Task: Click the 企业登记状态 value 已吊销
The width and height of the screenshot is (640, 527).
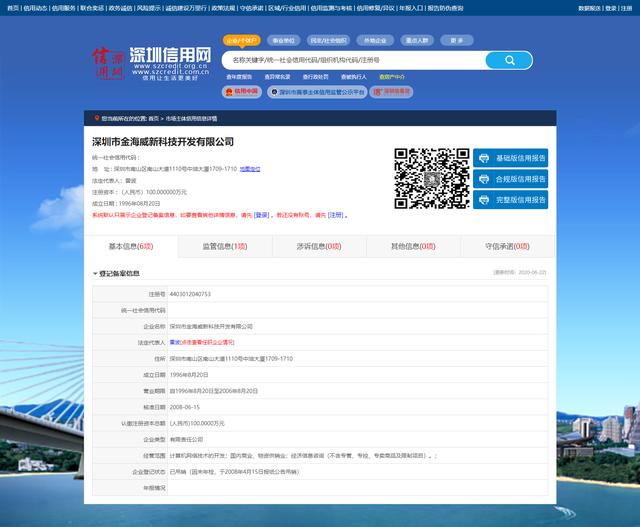Action: [234, 472]
